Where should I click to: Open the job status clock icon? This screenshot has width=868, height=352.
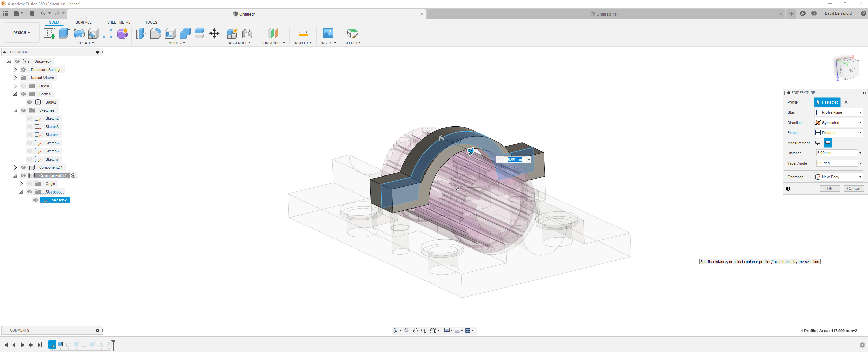(814, 13)
